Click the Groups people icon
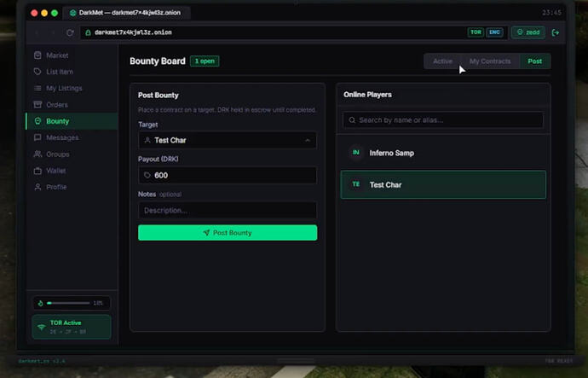Viewport: 588px width, 378px height. point(37,154)
